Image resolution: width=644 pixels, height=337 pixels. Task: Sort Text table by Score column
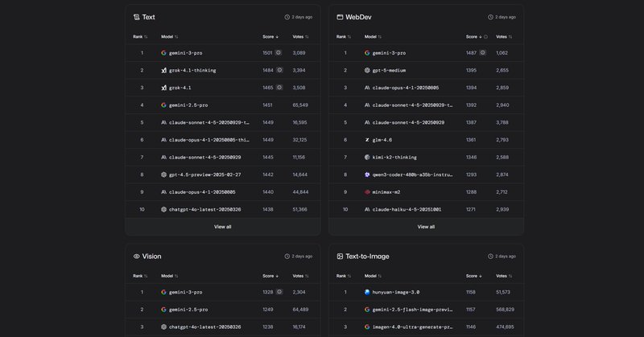(270, 36)
